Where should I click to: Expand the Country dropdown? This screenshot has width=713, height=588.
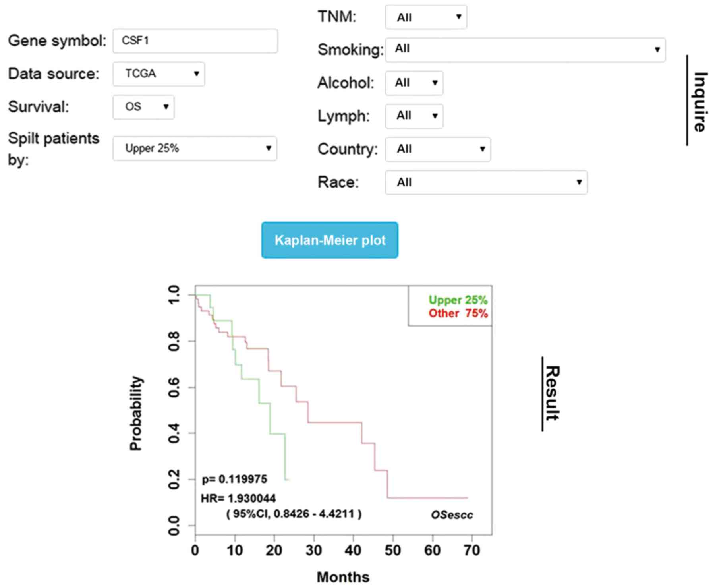coord(438,149)
